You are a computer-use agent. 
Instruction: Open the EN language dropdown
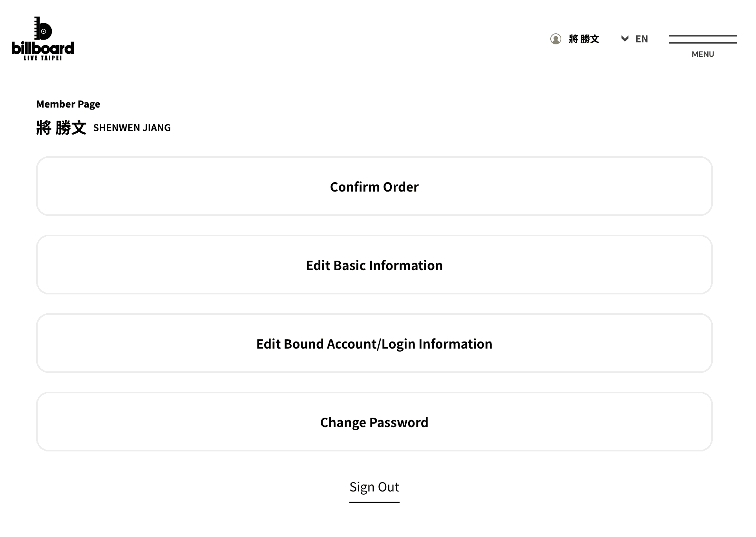[641, 39]
